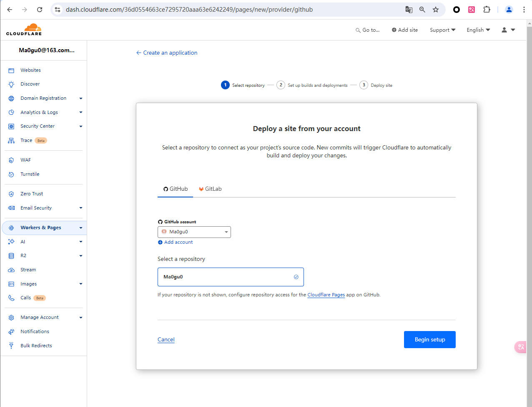Expand the R2 submenu arrow

(81, 256)
